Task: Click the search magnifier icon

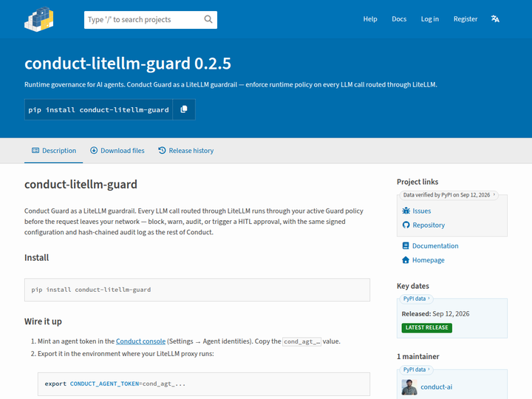Action: (208, 19)
